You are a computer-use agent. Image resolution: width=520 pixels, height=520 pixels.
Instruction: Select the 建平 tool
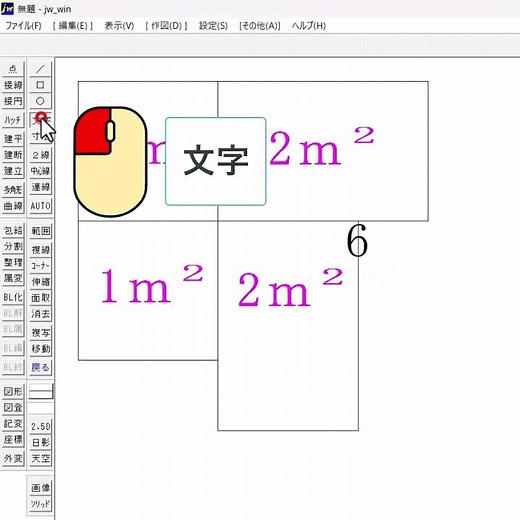13,139
